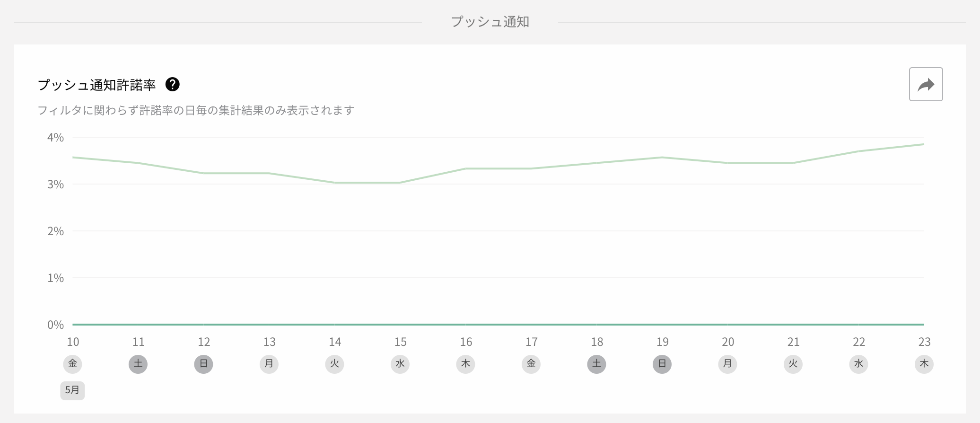
Task: Open options via the share arrow button
Action: tap(925, 84)
